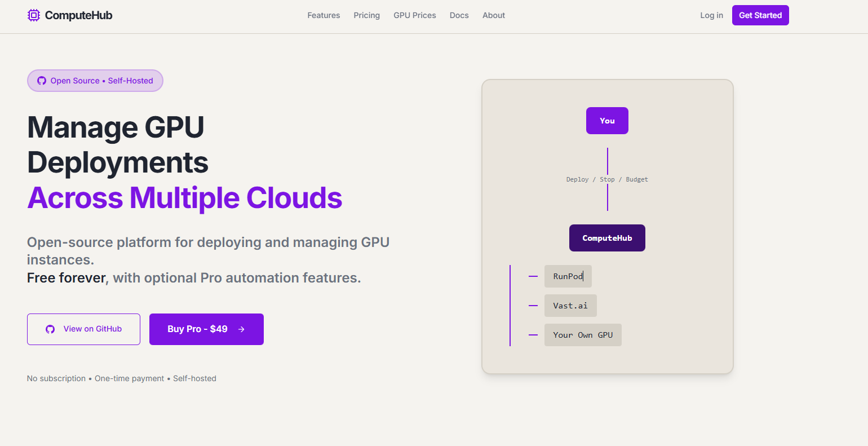Click the arrow icon on the Buy Pro button
This screenshot has width=868, height=446.
241,329
